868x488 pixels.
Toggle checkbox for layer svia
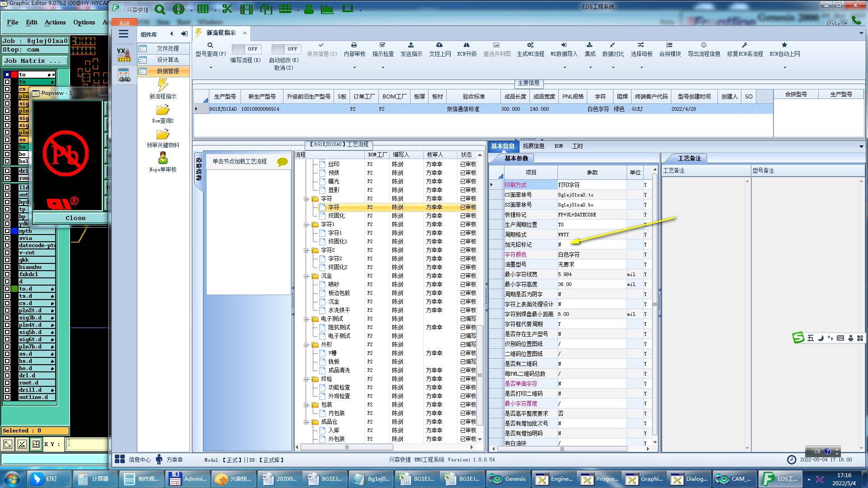point(7,238)
